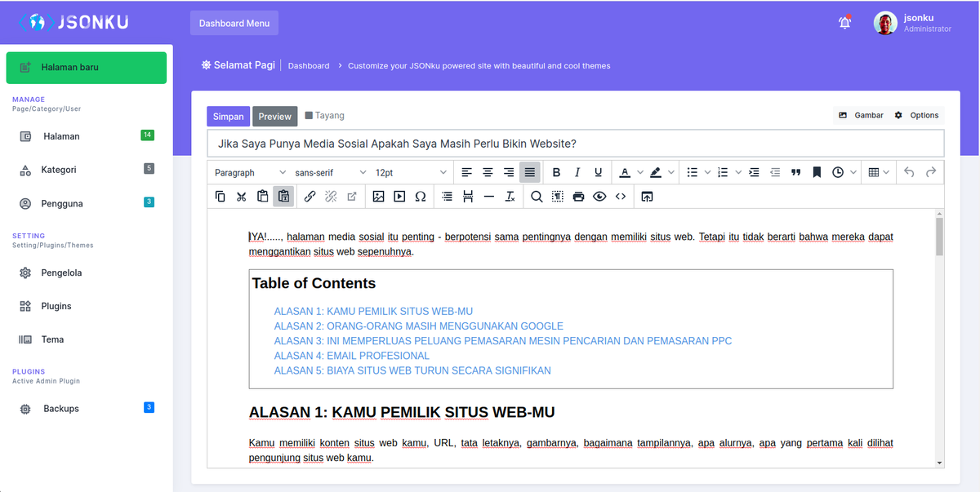This screenshot has width=980, height=492.
Task: Toggle bold formatting
Action: 556,172
